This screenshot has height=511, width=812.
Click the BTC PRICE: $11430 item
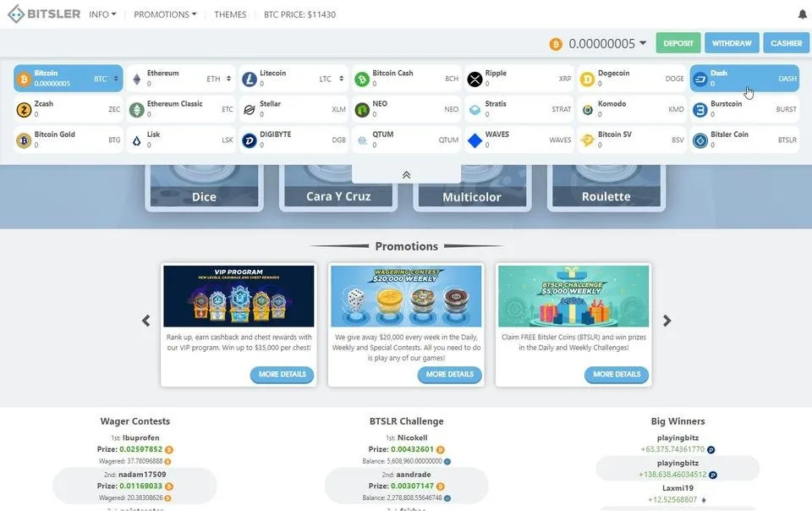point(299,14)
